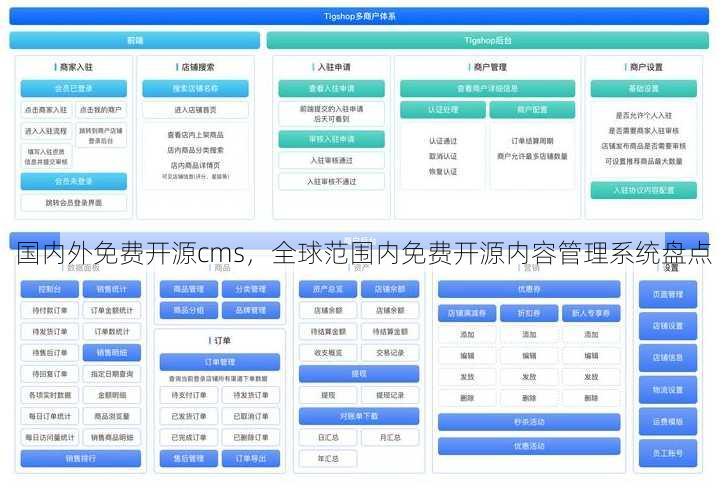Viewport: 725px width, 490px height.
Task: Select the 月汇总 box
Action: pyautogui.click(x=390, y=437)
